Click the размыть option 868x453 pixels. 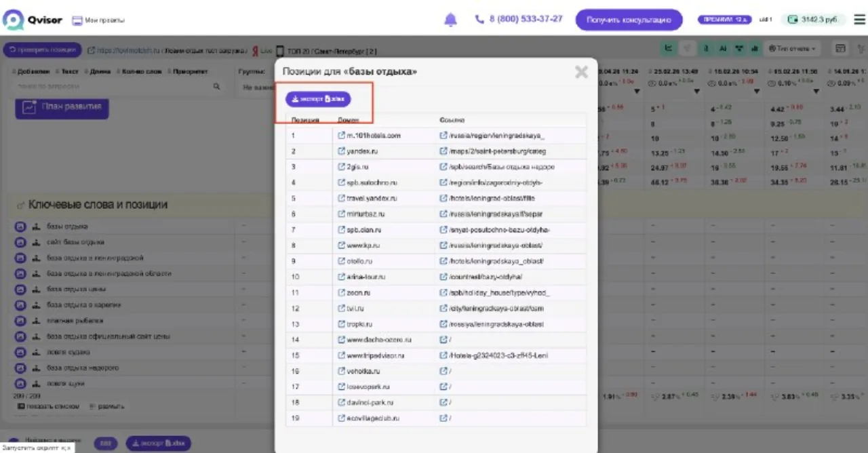tap(107, 406)
